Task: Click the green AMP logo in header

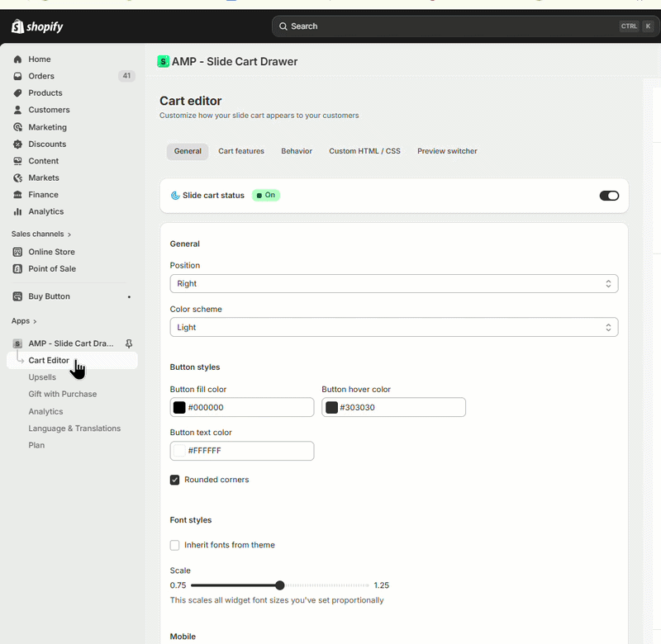Action: pos(163,61)
